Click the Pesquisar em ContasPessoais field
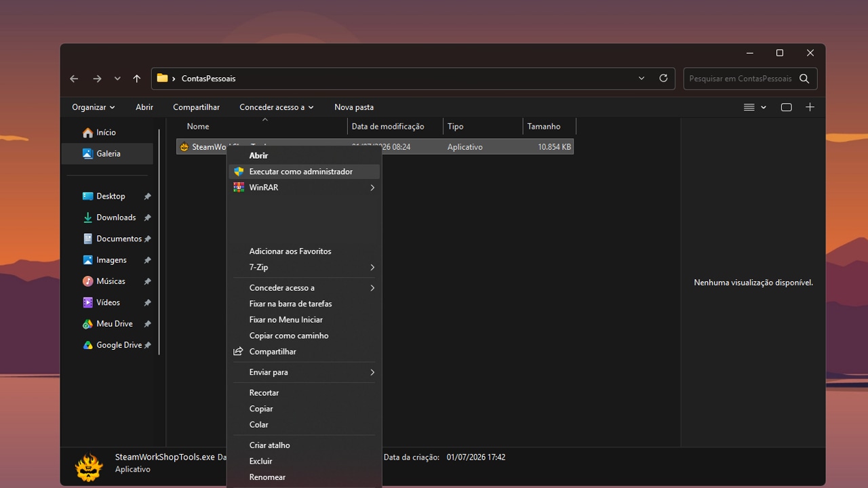 740,79
